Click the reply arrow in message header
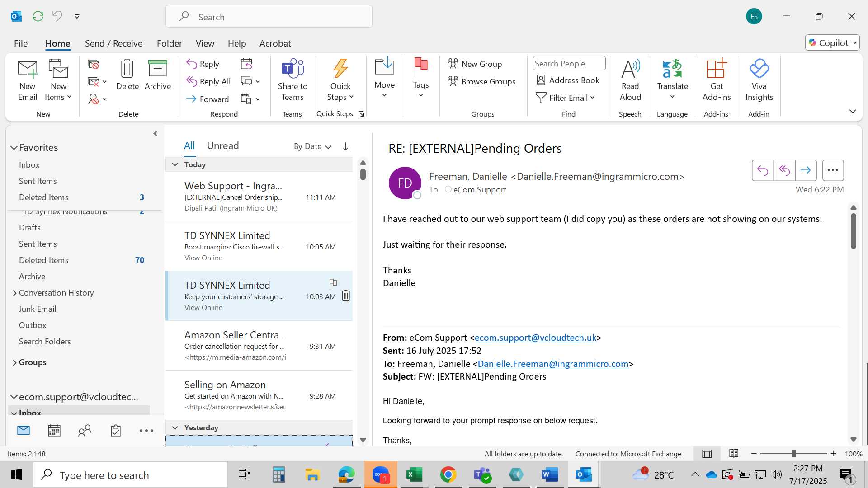The width and height of the screenshot is (868, 488). [763, 170]
